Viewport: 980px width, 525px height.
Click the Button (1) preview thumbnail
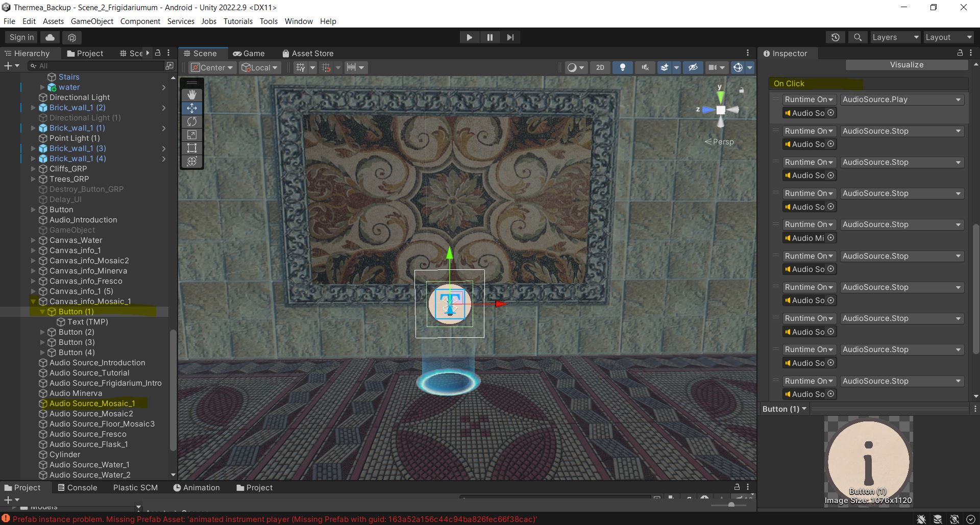(868, 459)
